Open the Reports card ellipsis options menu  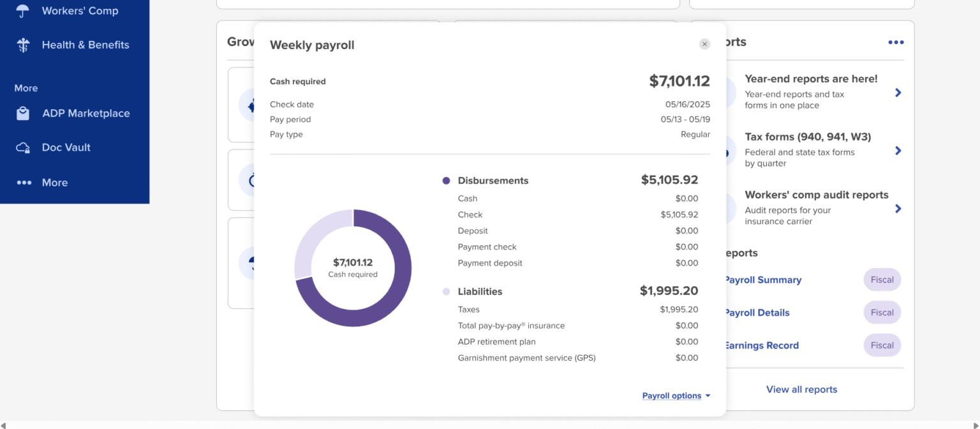pyautogui.click(x=896, y=42)
